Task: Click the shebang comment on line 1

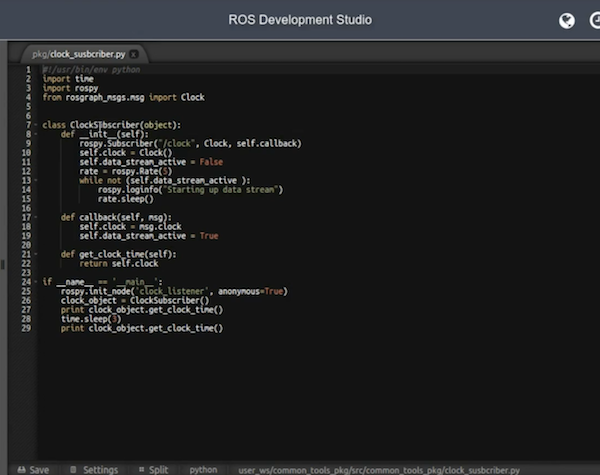Action: [91, 70]
